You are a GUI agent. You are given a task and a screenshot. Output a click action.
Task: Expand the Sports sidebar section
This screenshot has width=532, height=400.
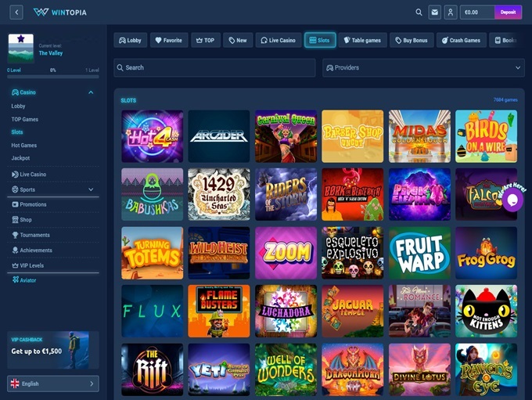coord(91,189)
